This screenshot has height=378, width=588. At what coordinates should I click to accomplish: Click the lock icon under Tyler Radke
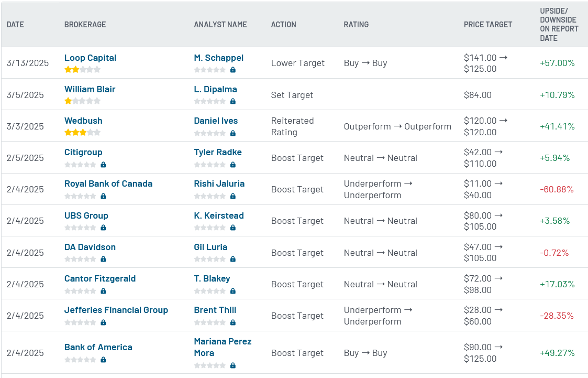(x=233, y=165)
